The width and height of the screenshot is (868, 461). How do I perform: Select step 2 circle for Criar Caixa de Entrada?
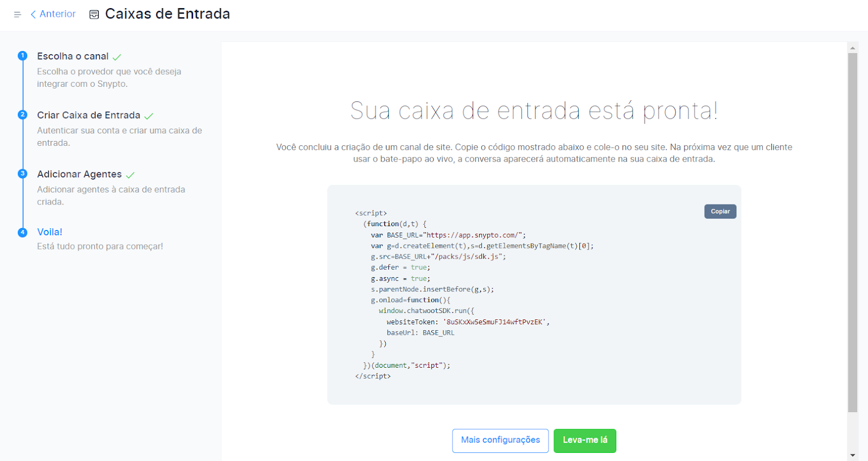pos(22,114)
